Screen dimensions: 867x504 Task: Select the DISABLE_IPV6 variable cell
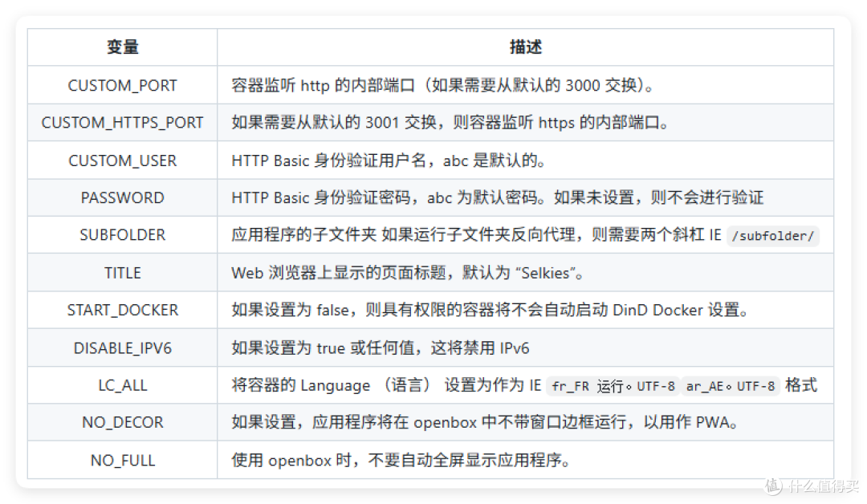pyautogui.click(x=122, y=348)
